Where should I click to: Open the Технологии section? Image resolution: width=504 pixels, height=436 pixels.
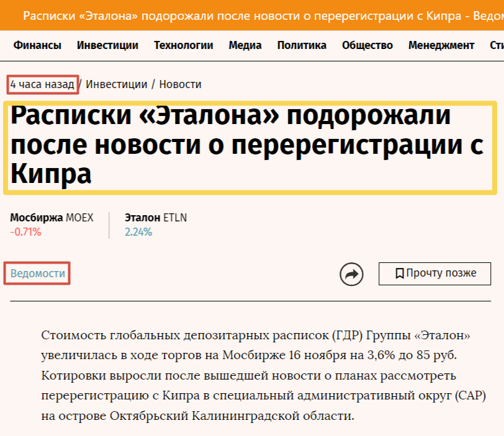(183, 45)
